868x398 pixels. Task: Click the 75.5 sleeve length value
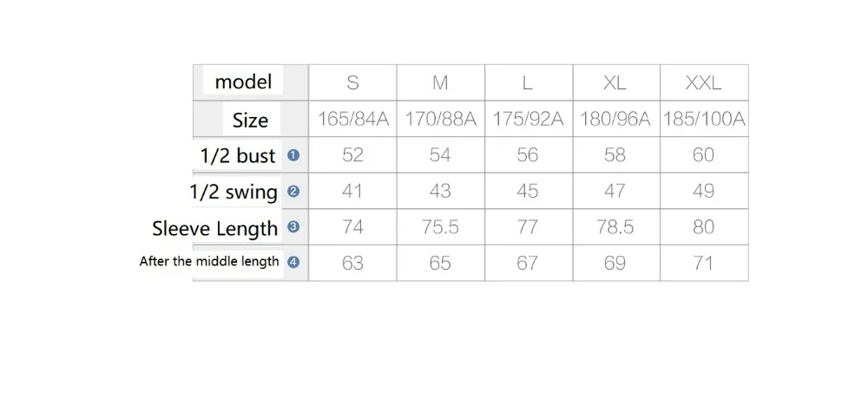point(440,226)
